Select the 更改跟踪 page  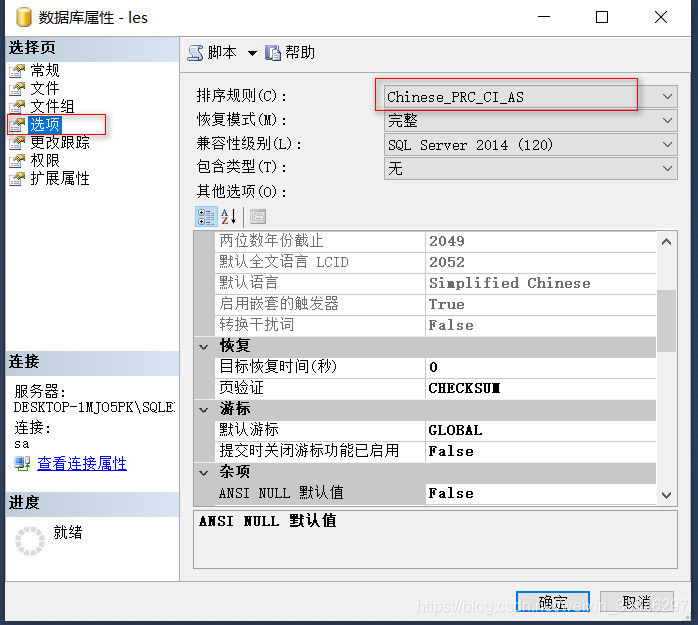(60, 142)
